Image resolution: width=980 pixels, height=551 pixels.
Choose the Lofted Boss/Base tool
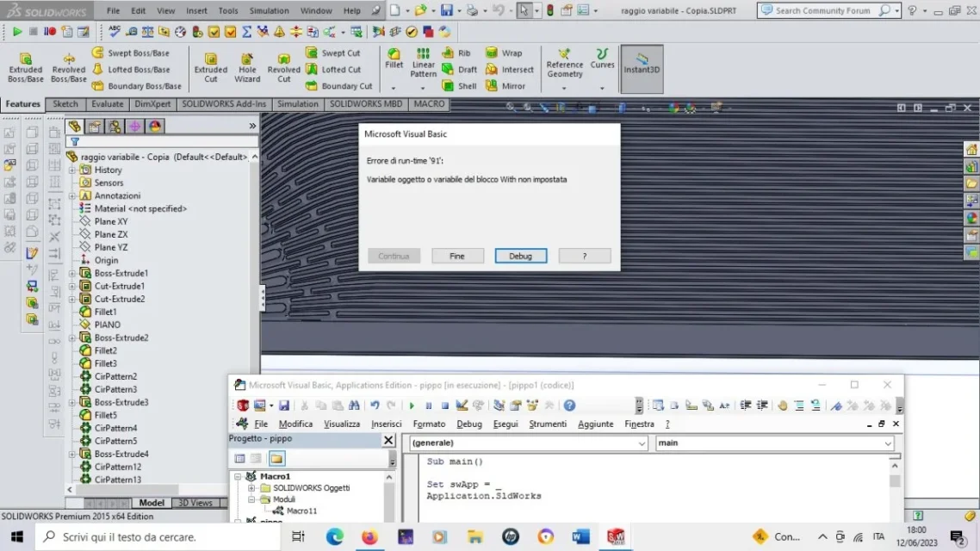[x=131, y=70]
